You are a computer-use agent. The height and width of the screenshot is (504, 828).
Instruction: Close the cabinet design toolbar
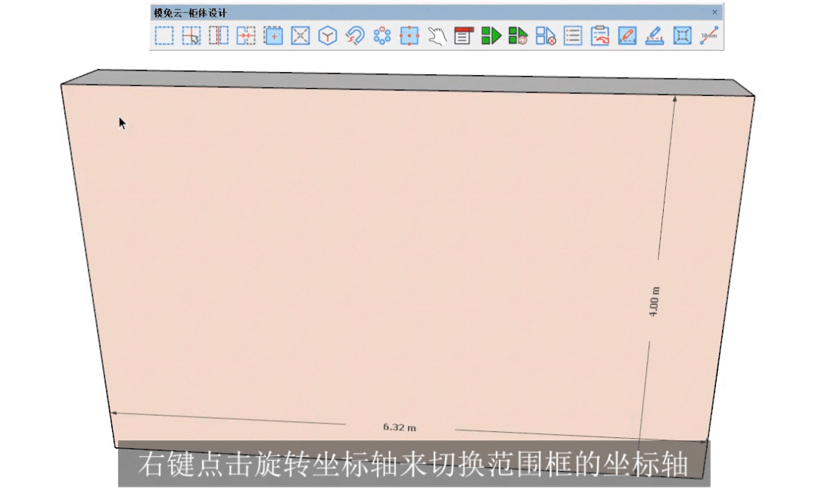tap(715, 12)
